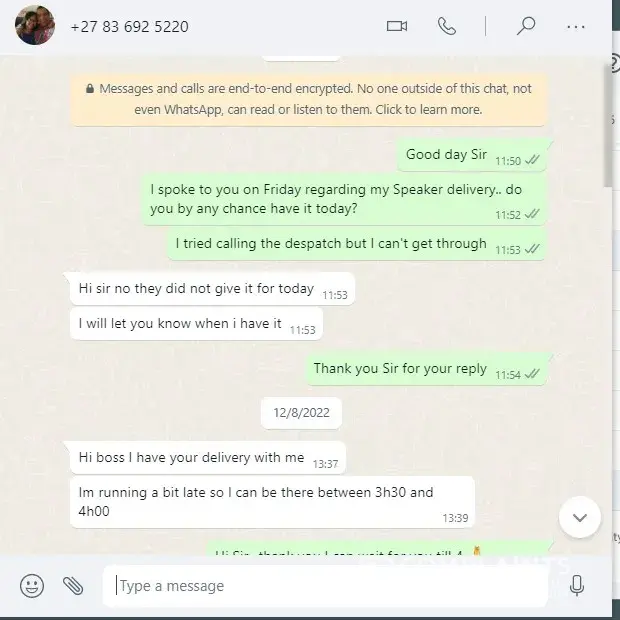
Task: Start a video call with the contact
Action: point(397,26)
